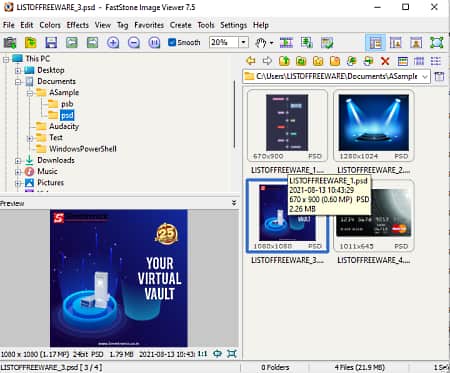
Task: Select the WindowsPowerShell folder
Action: pyautogui.click(x=83, y=149)
